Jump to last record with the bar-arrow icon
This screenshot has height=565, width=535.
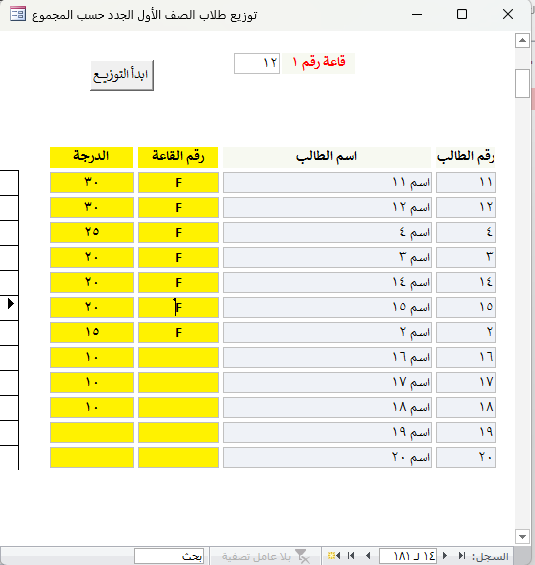point(351,556)
